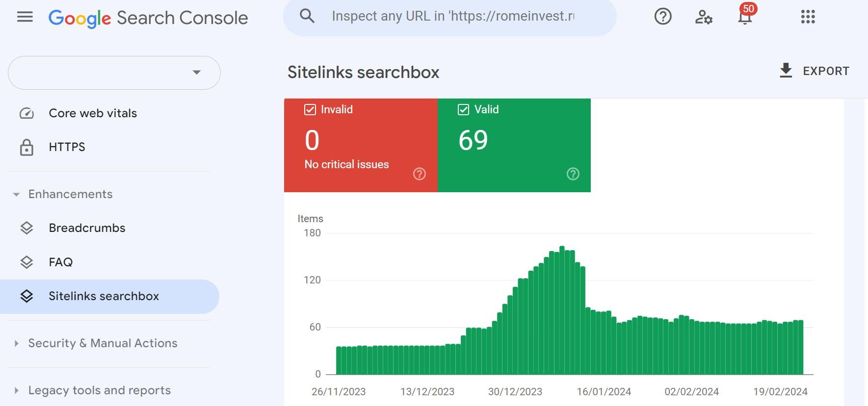Uncheck the Invalid checkbox
Screen dimensions: 868x406
click(310, 109)
